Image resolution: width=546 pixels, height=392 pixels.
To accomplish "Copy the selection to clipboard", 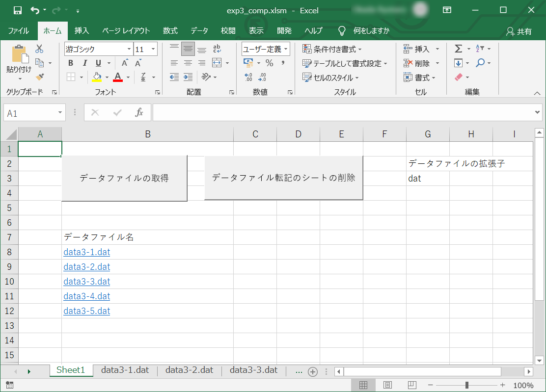I will (x=40, y=63).
